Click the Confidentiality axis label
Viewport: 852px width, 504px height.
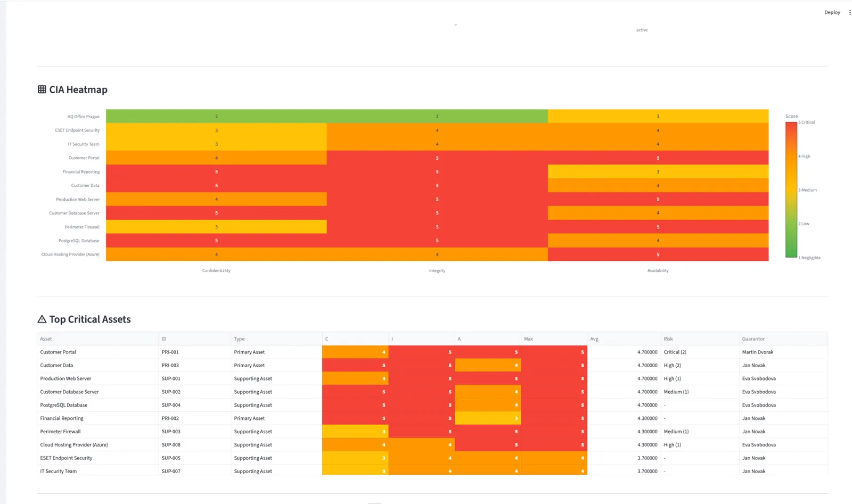[x=216, y=270]
